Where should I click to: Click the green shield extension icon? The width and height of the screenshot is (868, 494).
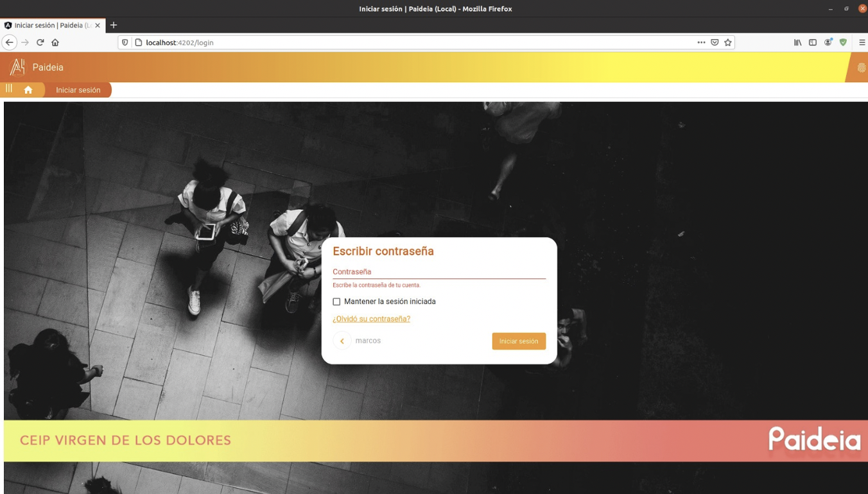[844, 42]
